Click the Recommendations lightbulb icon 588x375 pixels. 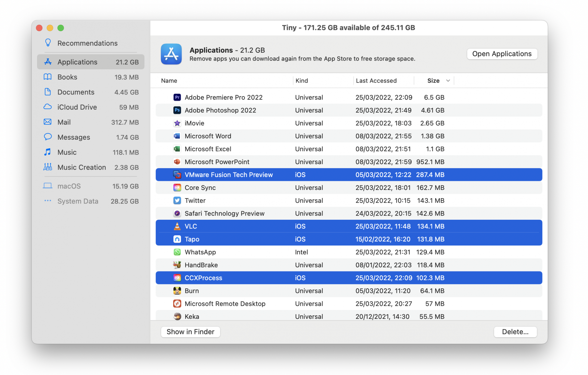tap(48, 43)
